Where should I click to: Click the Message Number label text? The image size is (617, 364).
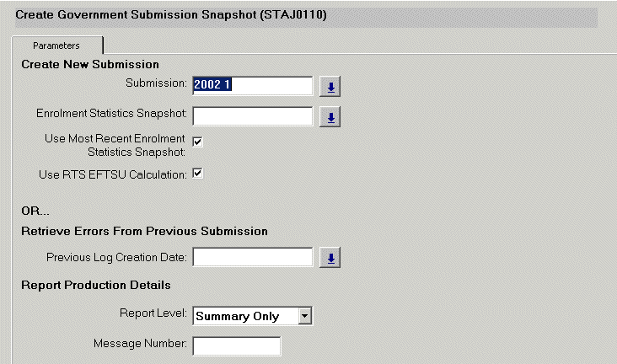(x=141, y=342)
